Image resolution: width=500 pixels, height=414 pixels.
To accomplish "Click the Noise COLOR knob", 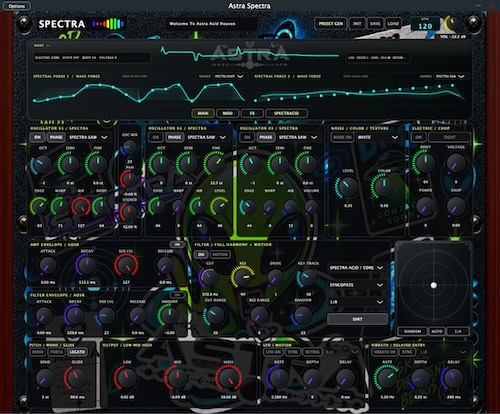I will [x=384, y=186].
